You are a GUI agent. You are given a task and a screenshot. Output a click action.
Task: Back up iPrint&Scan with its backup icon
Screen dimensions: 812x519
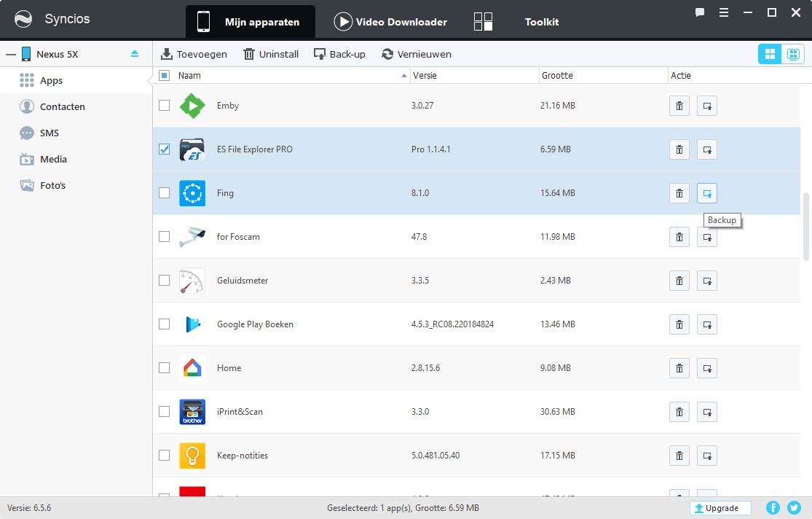click(707, 412)
